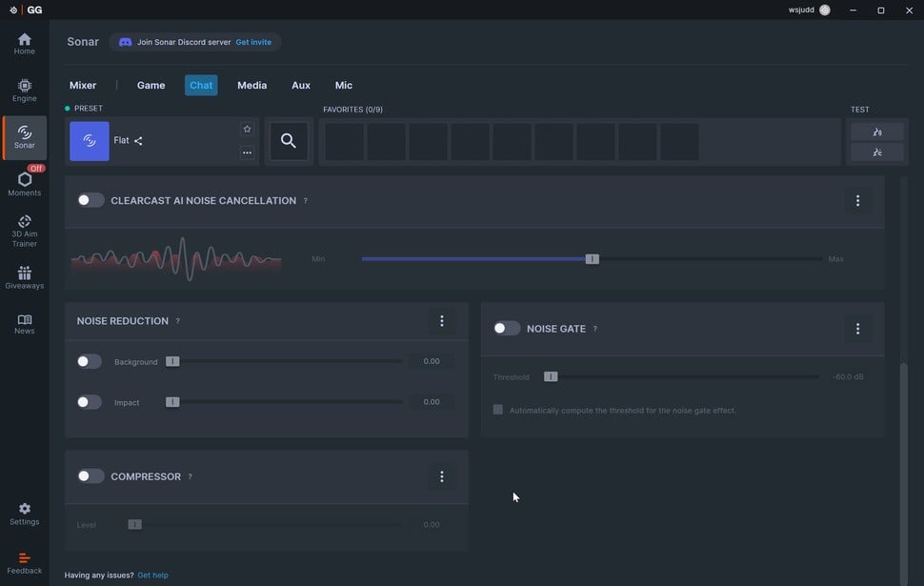Open Compressor three-dot options menu

point(441,476)
